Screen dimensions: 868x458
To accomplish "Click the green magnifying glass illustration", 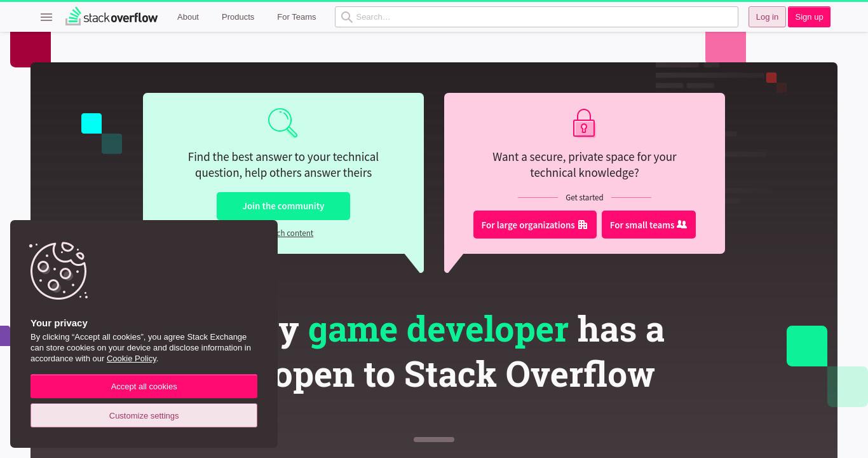I will click(283, 123).
